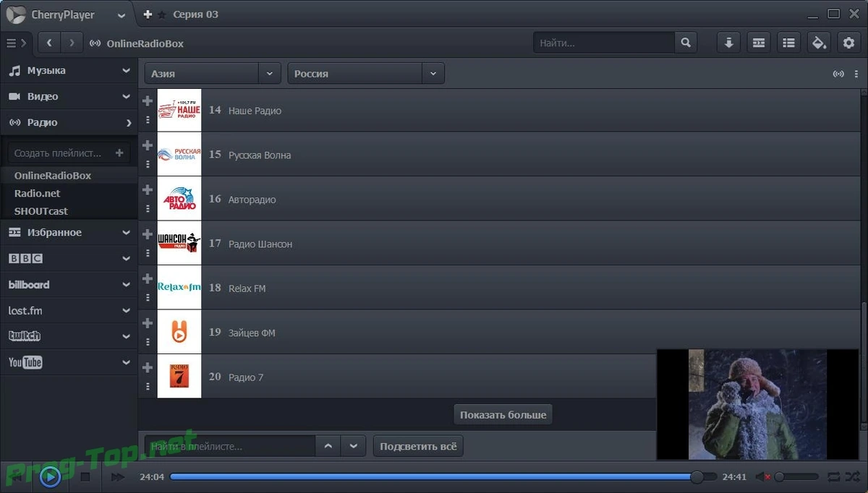868x493 pixels.
Task: Jump to next match with down arrow
Action: (x=353, y=446)
